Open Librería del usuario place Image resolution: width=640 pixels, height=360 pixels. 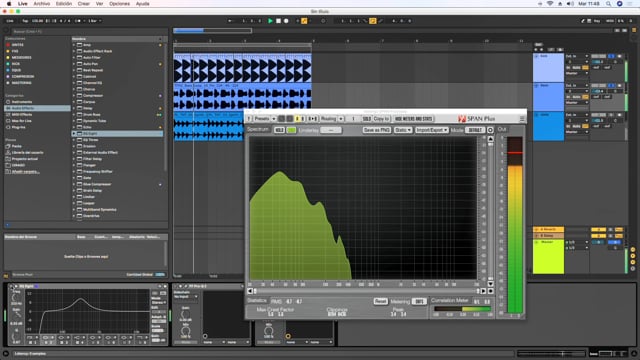[x=27, y=153]
